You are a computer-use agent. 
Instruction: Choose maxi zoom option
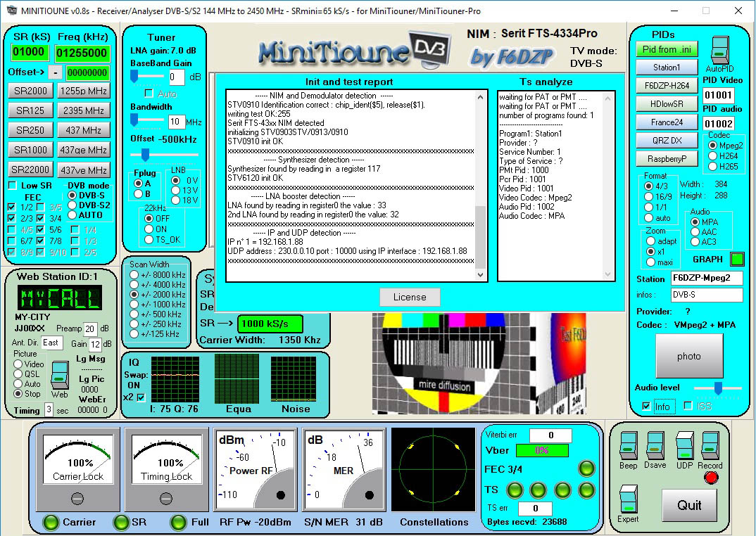coord(651,262)
